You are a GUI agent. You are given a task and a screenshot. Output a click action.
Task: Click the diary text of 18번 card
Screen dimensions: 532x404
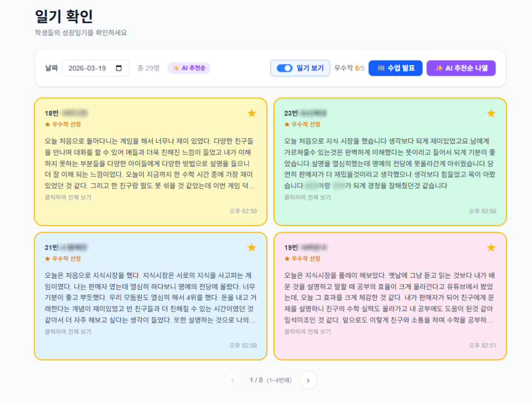(150, 163)
